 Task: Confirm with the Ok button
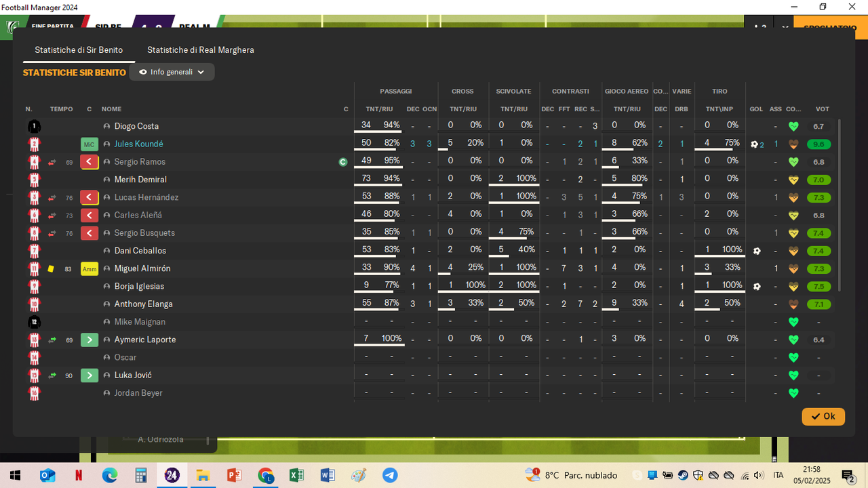pyautogui.click(x=823, y=416)
